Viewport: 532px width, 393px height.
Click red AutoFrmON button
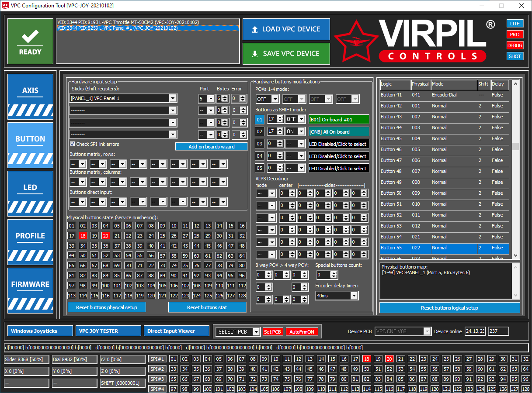(302, 332)
